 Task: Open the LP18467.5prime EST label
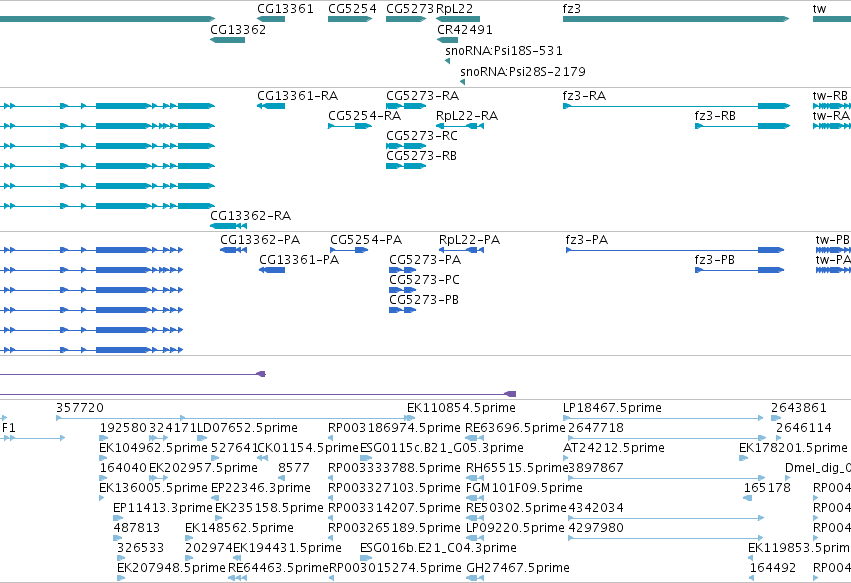click(612, 408)
